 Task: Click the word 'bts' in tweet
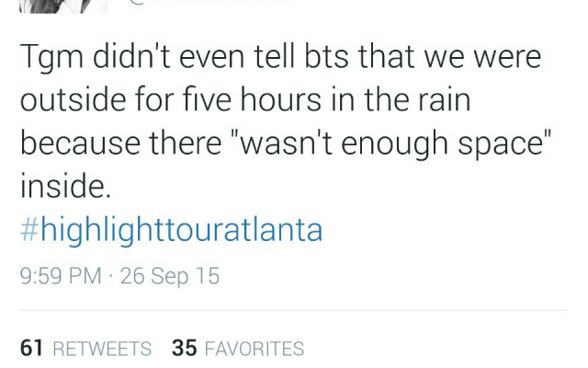326,56
